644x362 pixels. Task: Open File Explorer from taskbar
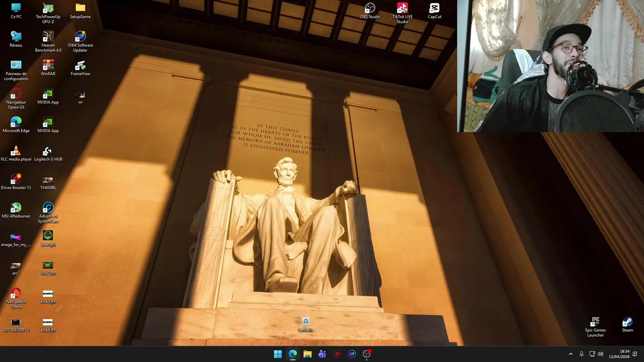click(x=307, y=354)
